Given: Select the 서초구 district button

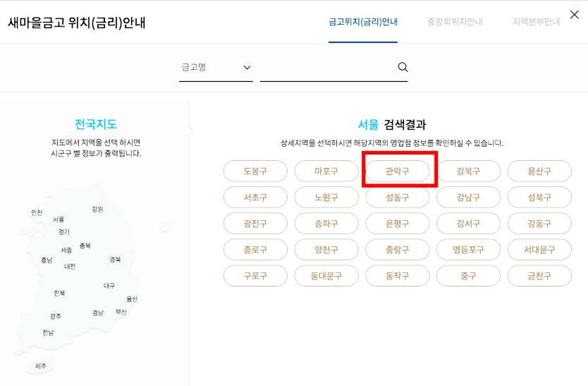Looking at the screenshot, I should (x=255, y=197).
